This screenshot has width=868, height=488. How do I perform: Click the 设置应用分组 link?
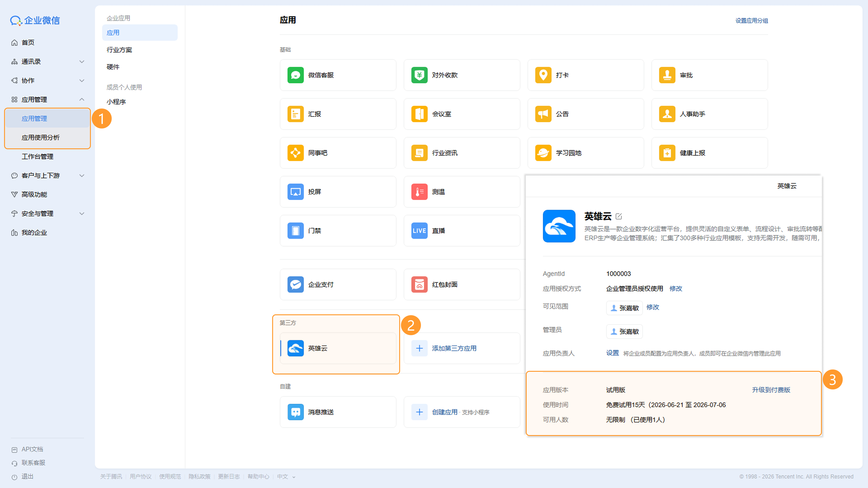click(x=751, y=21)
